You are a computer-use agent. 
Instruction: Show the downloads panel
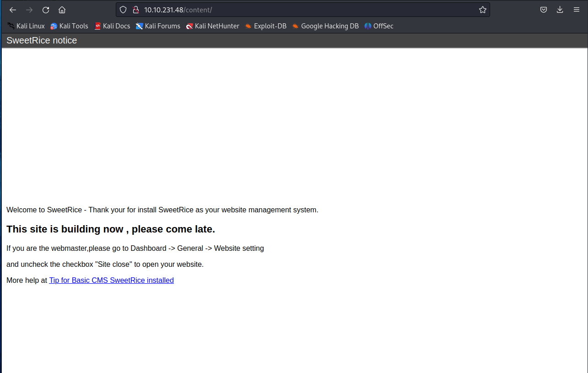[x=560, y=10]
